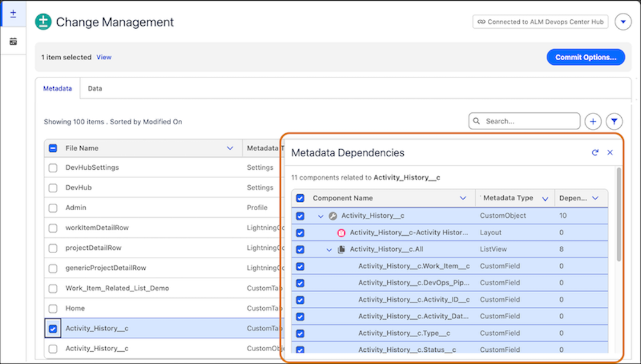Screen dimensions: 641x364
Task: Select the DevHubSettings file name
Action: click(x=92, y=167)
